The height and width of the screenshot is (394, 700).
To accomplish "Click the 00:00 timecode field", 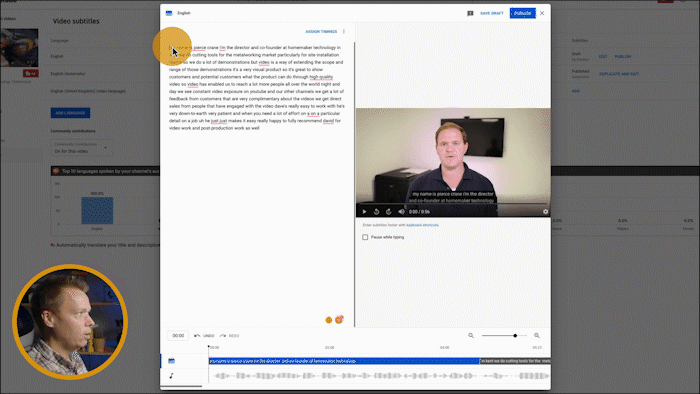I will click(x=178, y=336).
